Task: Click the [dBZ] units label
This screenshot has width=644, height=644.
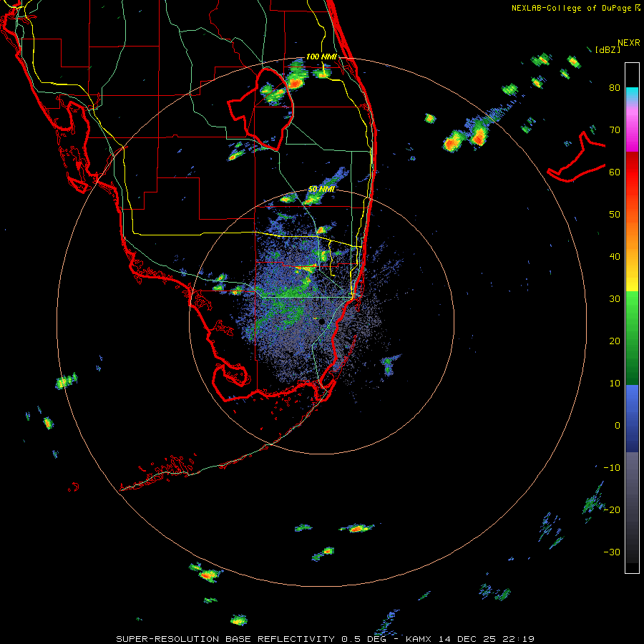Action: pyautogui.click(x=608, y=50)
